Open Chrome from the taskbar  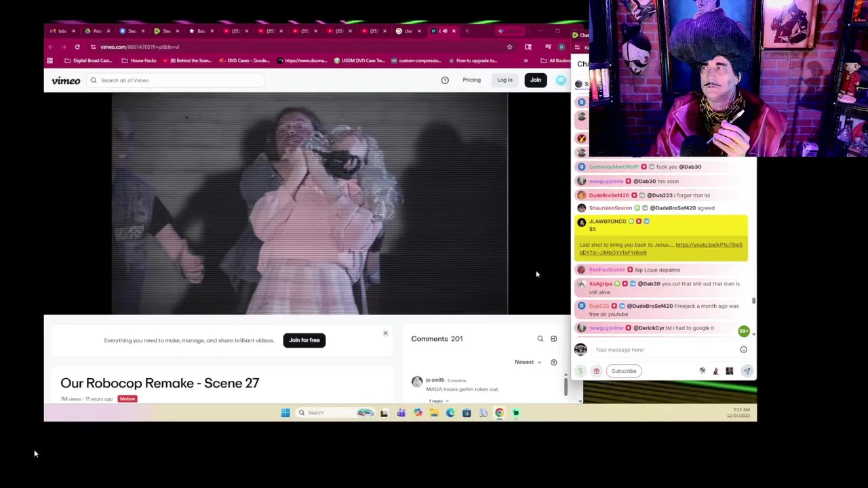click(x=499, y=412)
